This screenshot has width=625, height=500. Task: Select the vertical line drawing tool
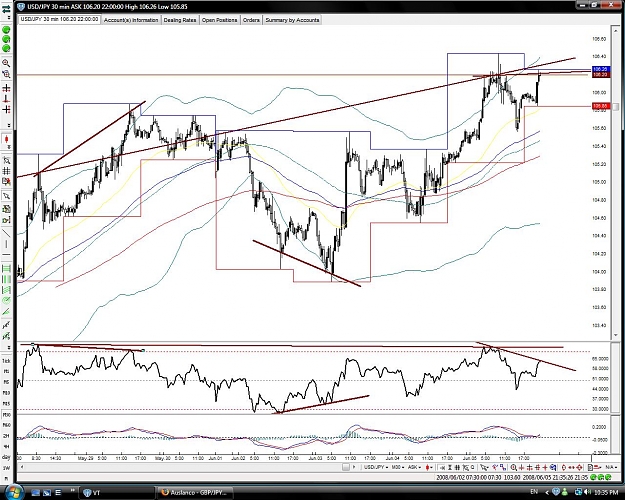point(6,244)
